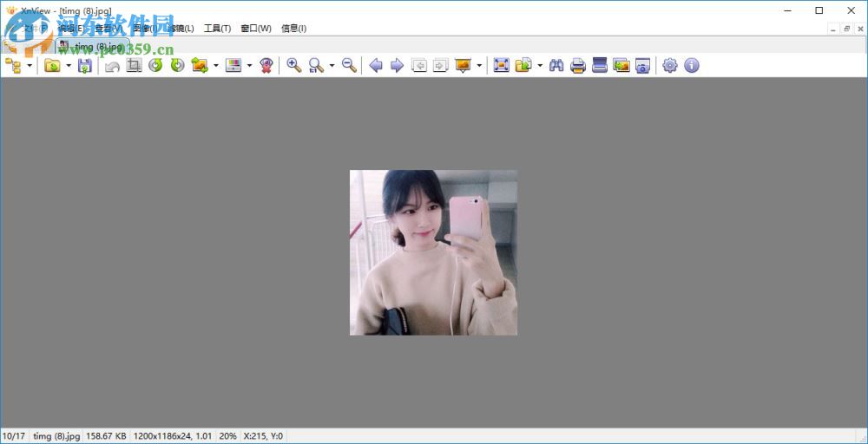Open search with binoculars icon
This screenshot has width=868, height=444.
[x=556, y=66]
